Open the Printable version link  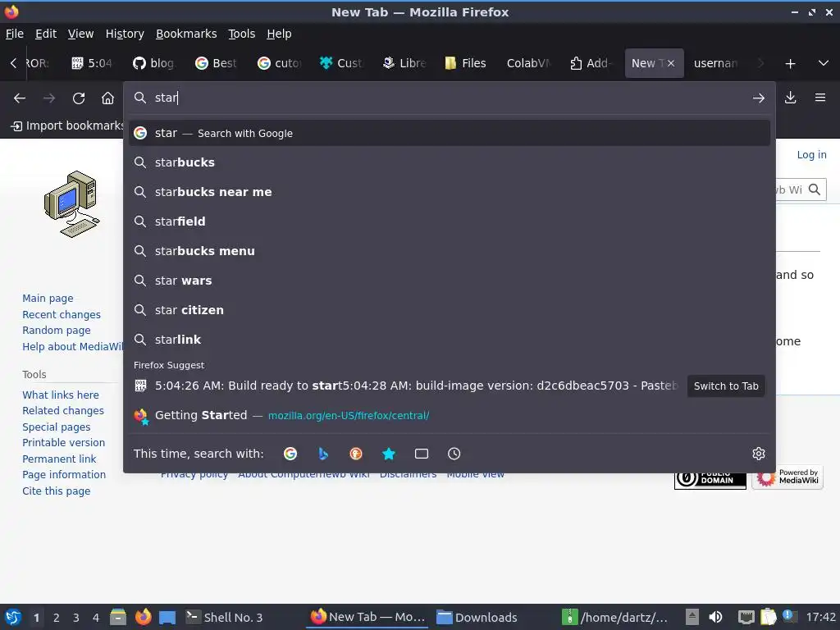point(64,442)
